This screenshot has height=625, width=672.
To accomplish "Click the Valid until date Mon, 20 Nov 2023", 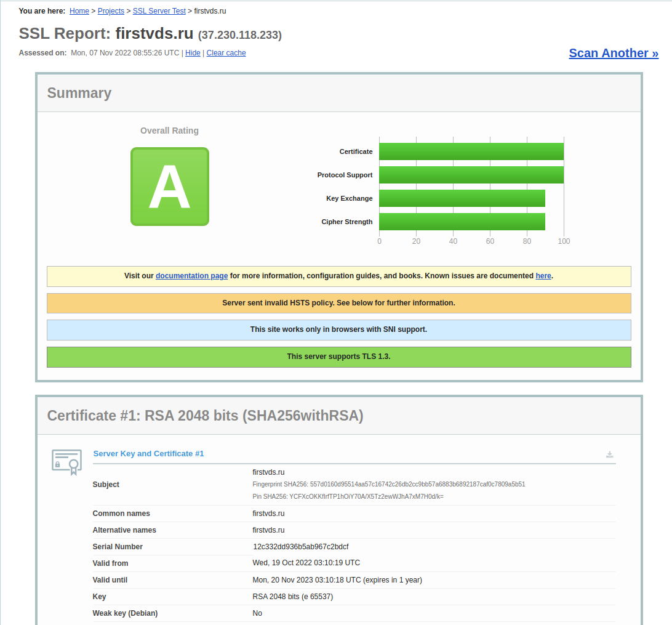I will pos(337,580).
